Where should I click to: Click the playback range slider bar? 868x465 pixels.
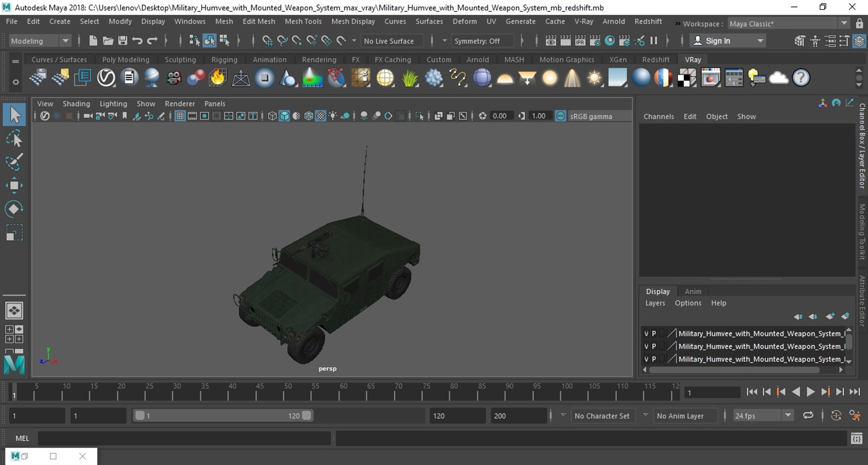[223, 416]
